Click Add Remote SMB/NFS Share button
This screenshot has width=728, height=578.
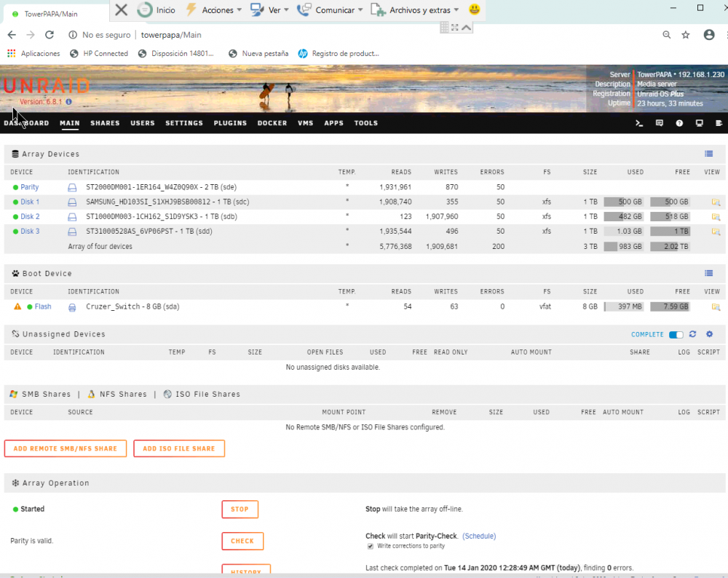click(66, 448)
